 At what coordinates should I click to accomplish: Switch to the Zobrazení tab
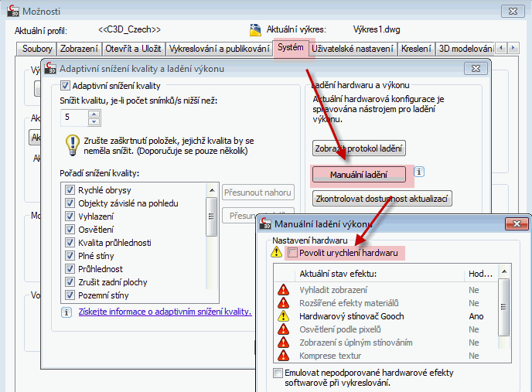pyautogui.click(x=79, y=49)
